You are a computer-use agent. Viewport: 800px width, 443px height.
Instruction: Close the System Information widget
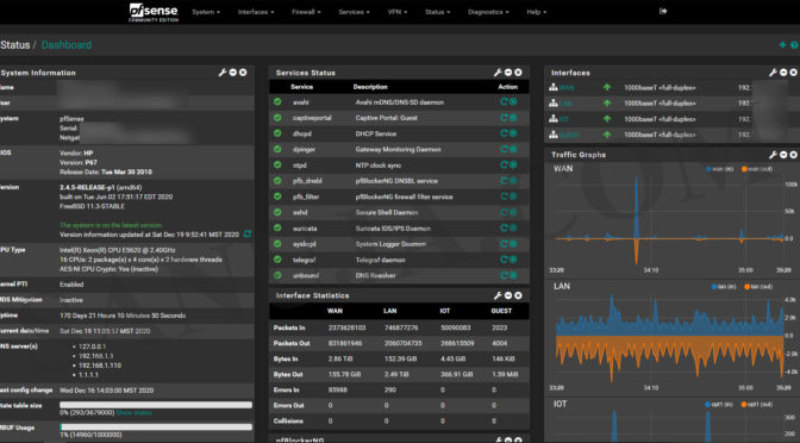(x=243, y=73)
